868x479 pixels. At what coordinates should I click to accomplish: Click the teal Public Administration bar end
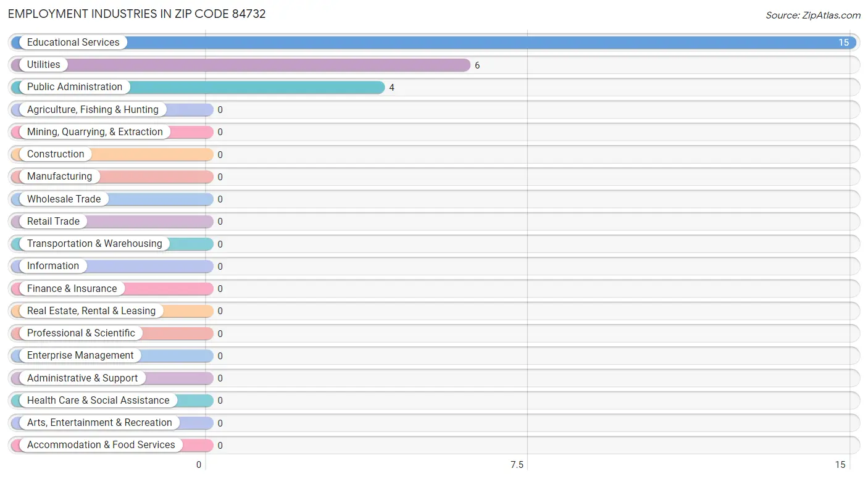377,87
